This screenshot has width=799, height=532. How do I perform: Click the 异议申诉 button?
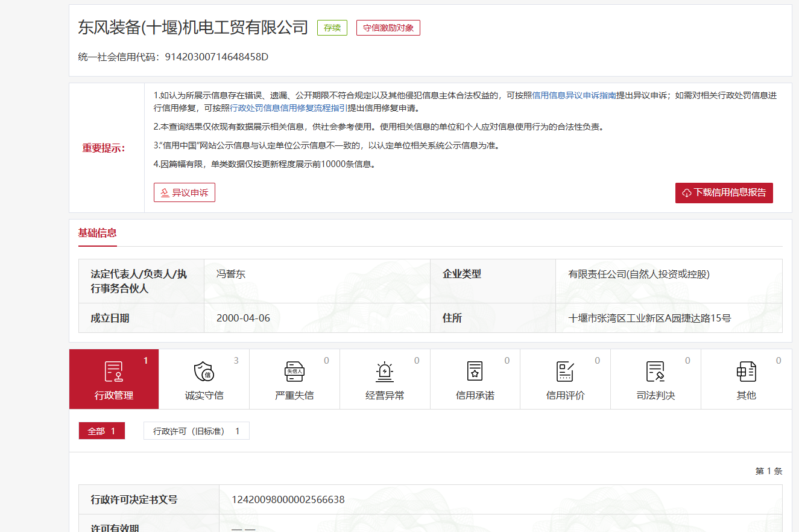click(185, 192)
